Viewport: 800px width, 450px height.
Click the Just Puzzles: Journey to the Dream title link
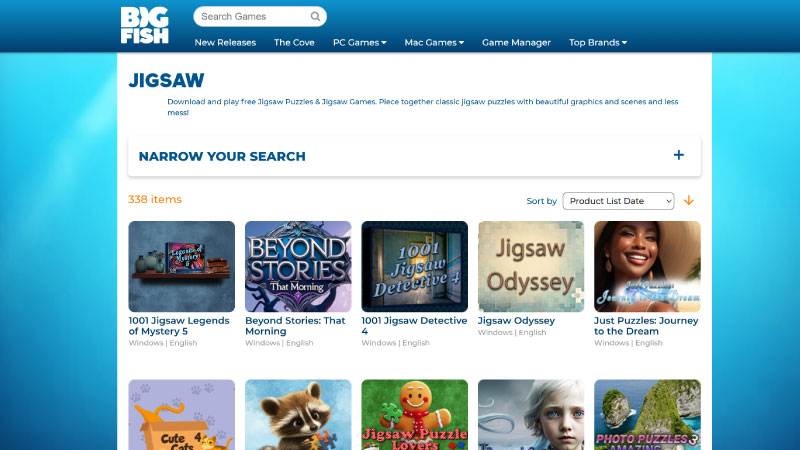pos(646,326)
